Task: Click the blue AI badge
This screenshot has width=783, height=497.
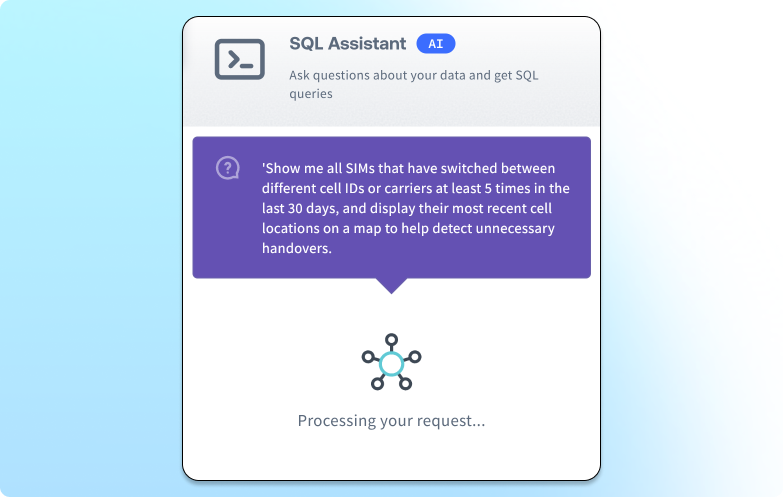Action: click(x=436, y=44)
